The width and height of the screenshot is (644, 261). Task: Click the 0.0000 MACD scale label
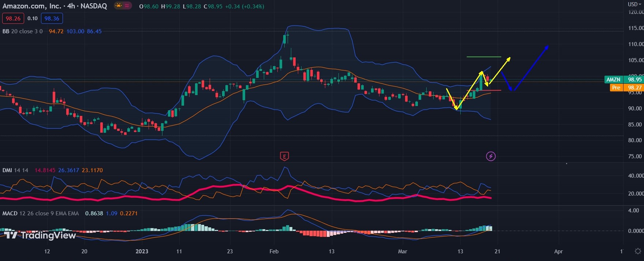pyautogui.click(x=636, y=231)
